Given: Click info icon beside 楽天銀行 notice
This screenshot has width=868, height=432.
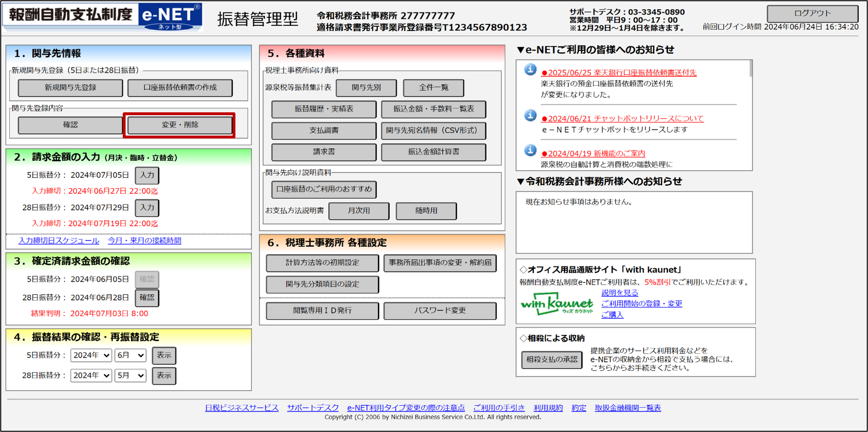Looking at the screenshot, I should [x=530, y=70].
